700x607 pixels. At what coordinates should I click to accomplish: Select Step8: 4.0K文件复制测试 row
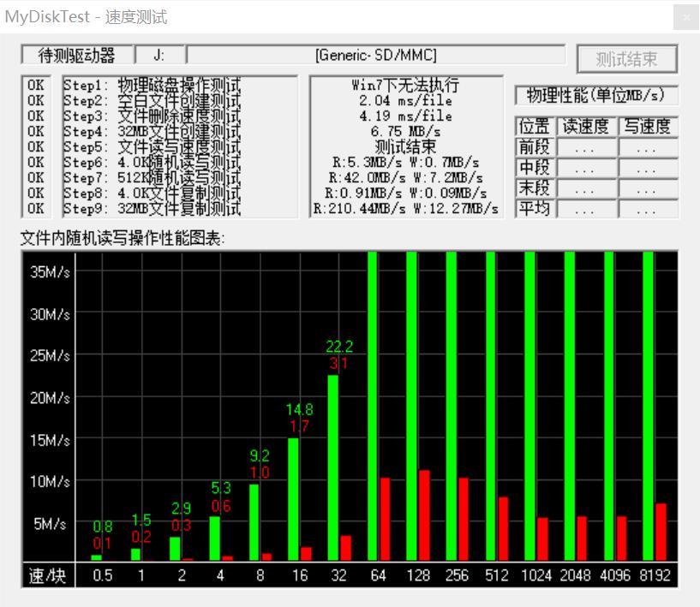[x=152, y=193]
